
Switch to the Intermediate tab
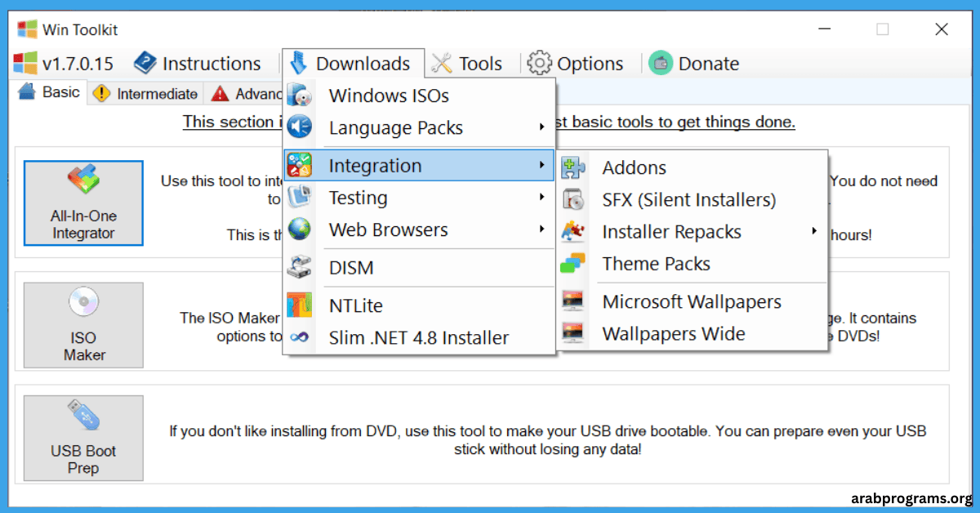pyautogui.click(x=145, y=93)
